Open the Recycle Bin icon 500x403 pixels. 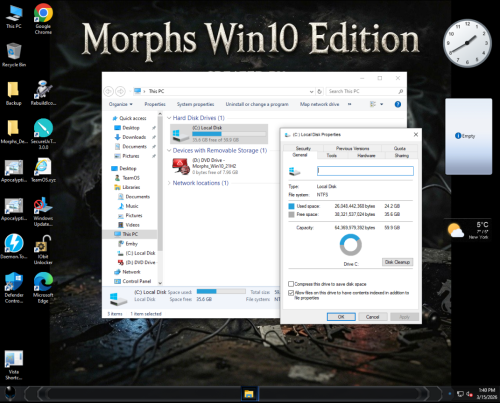(x=14, y=55)
